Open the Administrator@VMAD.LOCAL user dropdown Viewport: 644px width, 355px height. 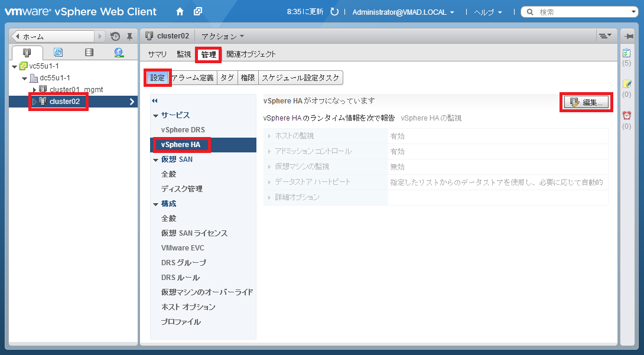(404, 12)
